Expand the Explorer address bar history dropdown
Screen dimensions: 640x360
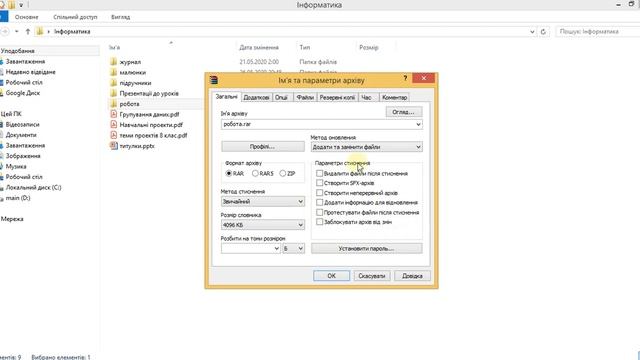click(x=532, y=31)
